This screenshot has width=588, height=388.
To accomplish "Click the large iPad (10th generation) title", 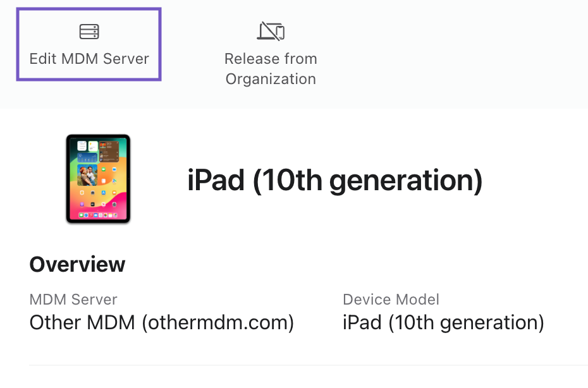I will (x=335, y=181).
